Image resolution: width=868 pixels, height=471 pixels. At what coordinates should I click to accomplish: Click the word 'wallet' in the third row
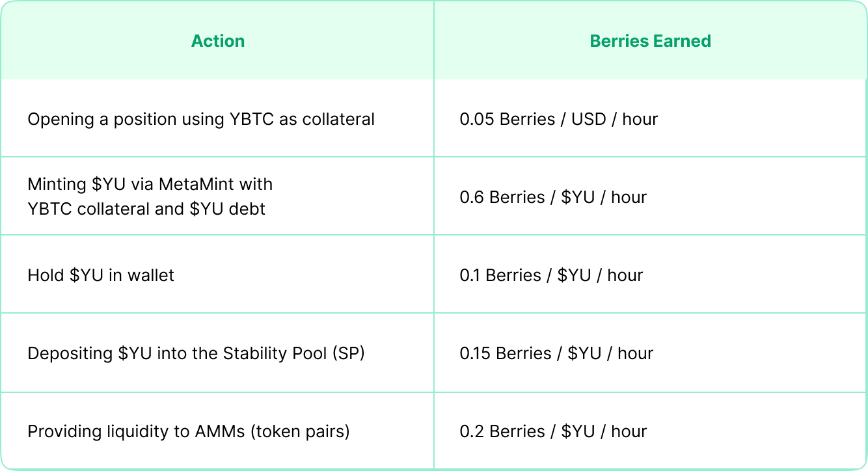tap(151, 275)
